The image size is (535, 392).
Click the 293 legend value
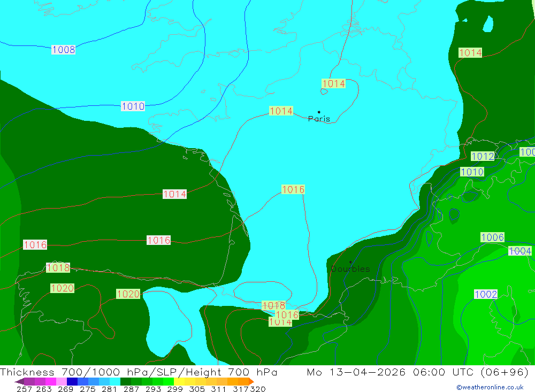pos(153,389)
